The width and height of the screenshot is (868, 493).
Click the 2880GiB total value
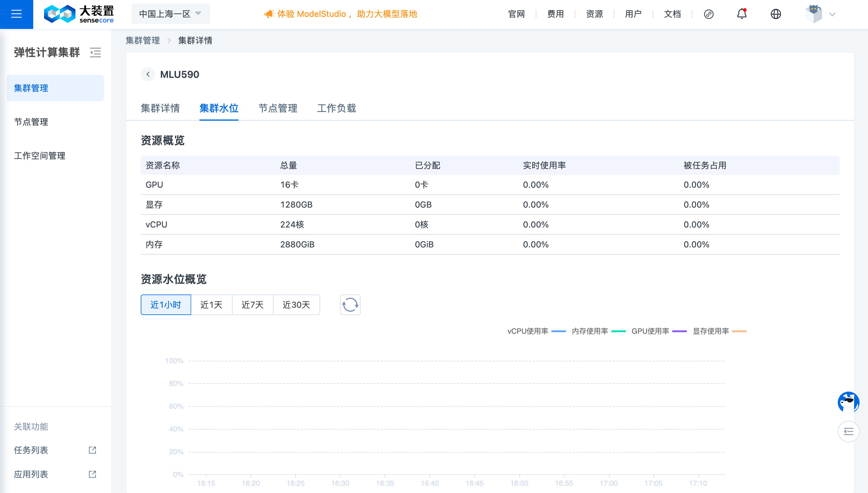297,244
